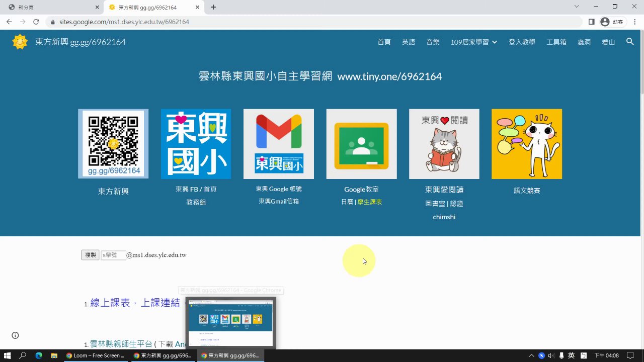This screenshot has width=644, height=362.
Task: Open the 圖書室 link
Action: pyautogui.click(x=435, y=204)
